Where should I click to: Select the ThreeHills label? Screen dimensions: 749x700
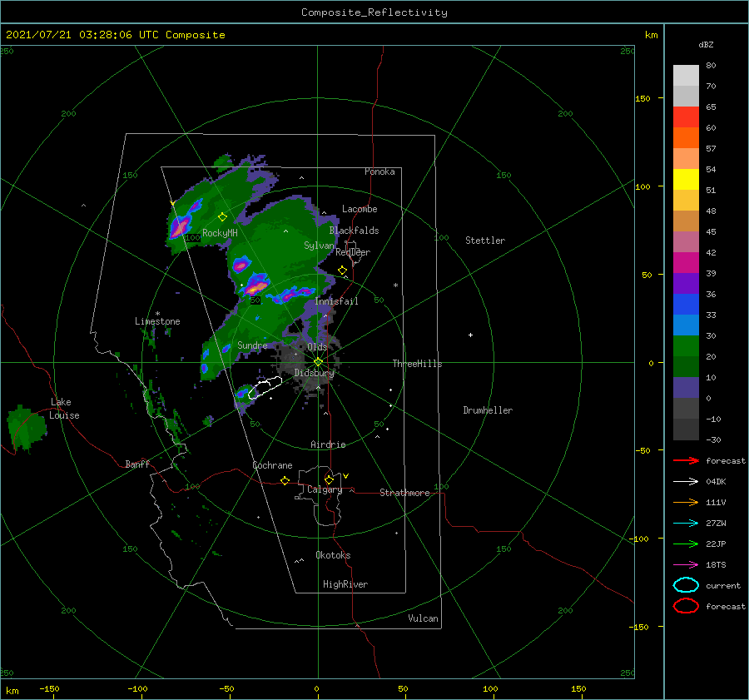point(418,364)
